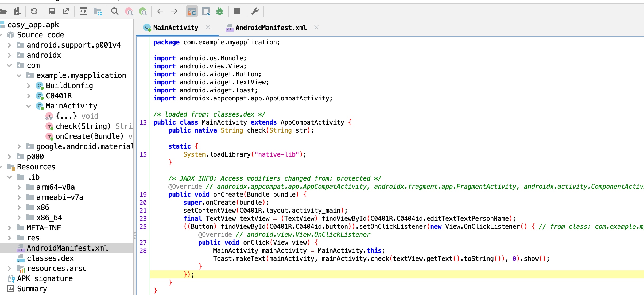Toggle sync with editor icon
Screen dimensions: 644x295
tap(83, 11)
